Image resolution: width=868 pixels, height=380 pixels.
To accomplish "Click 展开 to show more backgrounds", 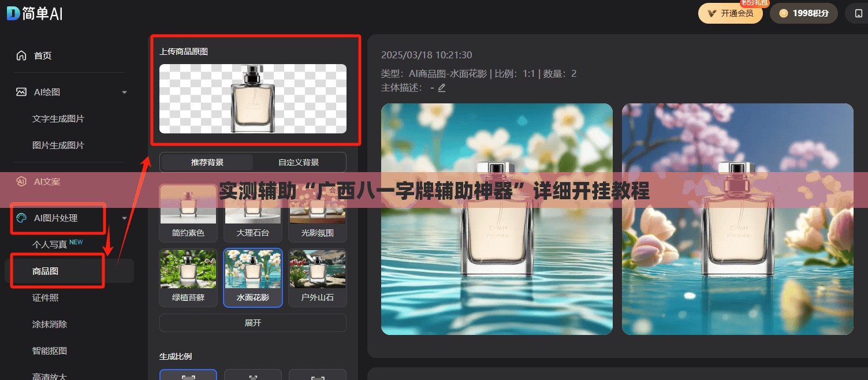I will 253,323.
